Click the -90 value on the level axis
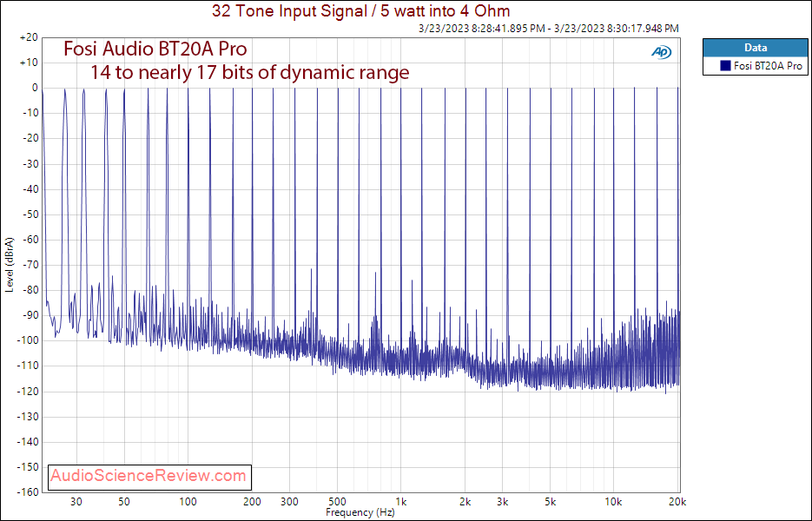 pos(30,315)
